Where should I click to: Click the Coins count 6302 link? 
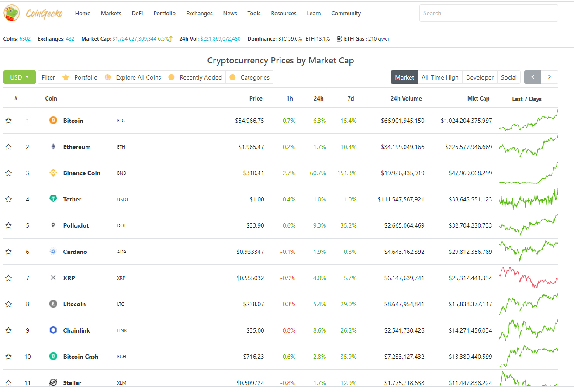pyautogui.click(x=25, y=39)
